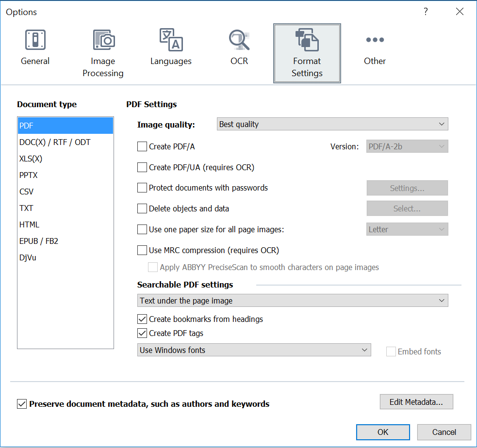Image resolution: width=477 pixels, height=448 pixels.
Task: Check Protect documents with passwords
Action: pyautogui.click(x=142, y=188)
